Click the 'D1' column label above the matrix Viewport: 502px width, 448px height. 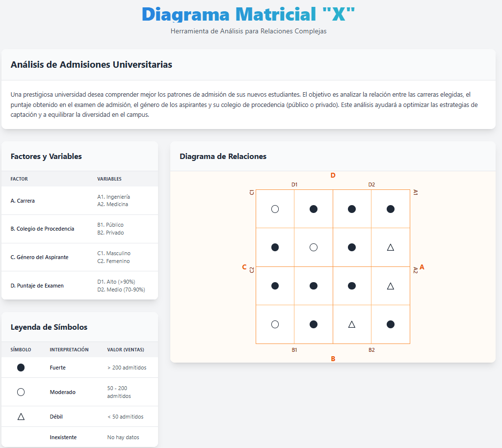294,185
